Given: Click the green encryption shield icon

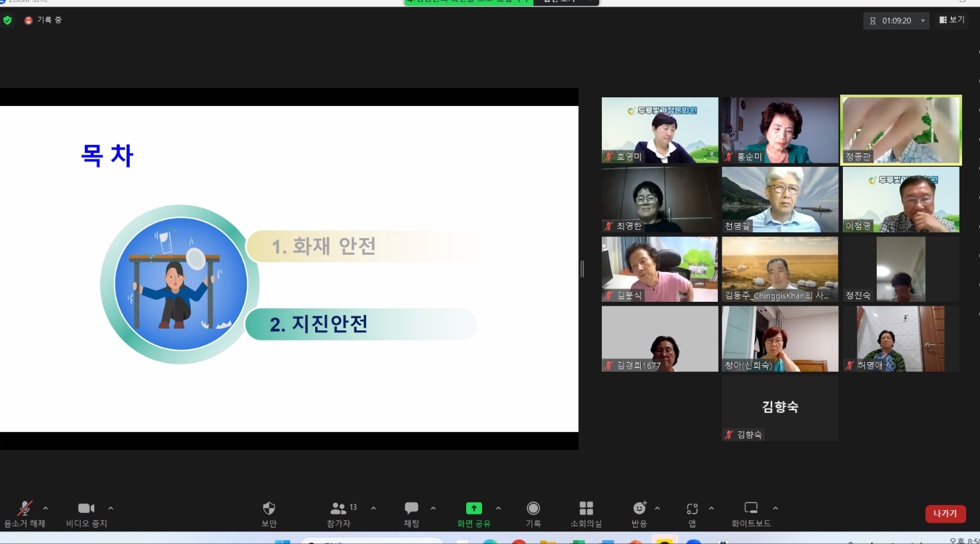Looking at the screenshot, I should pyautogui.click(x=8, y=21).
